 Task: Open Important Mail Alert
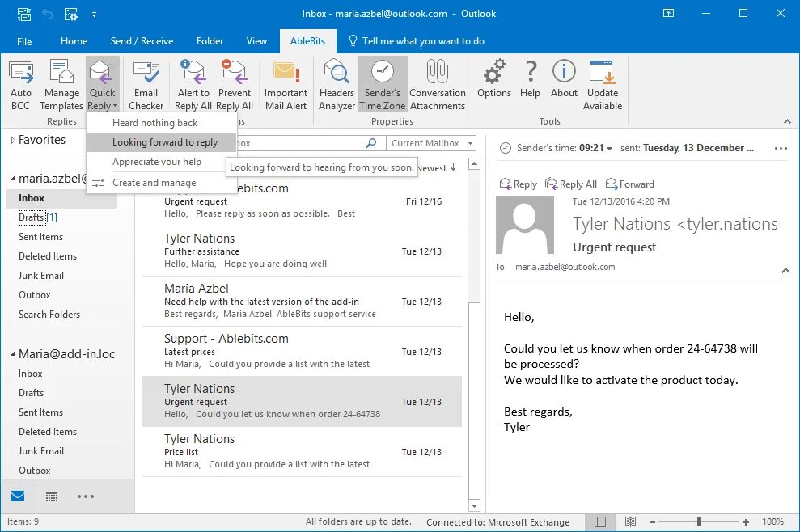(x=286, y=85)
